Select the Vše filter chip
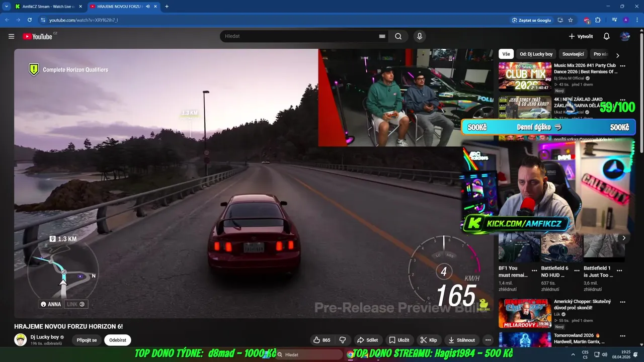This screenshot has width=644, height=362. coord(506,54)
